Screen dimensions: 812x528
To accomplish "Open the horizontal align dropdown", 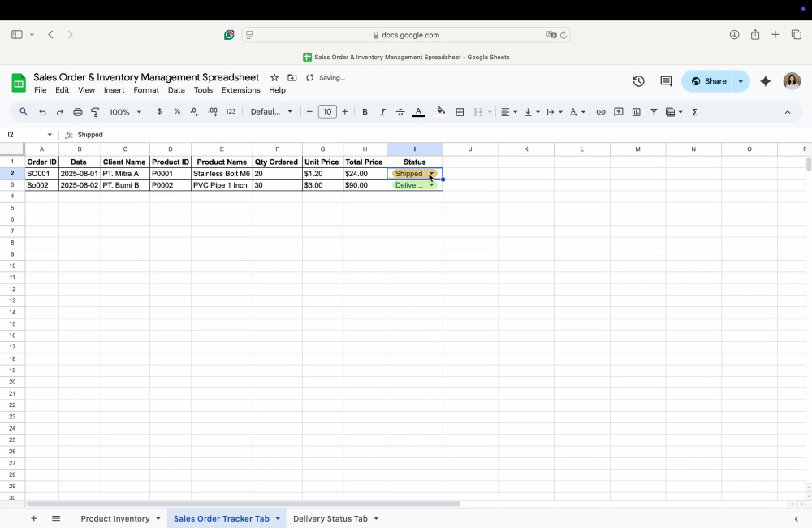I will [508, 112].
